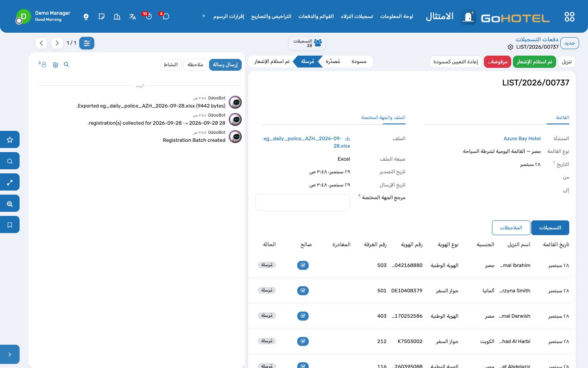Open the registrations 28 people stat button
This screenshot has height=368, width=588.
307,43
